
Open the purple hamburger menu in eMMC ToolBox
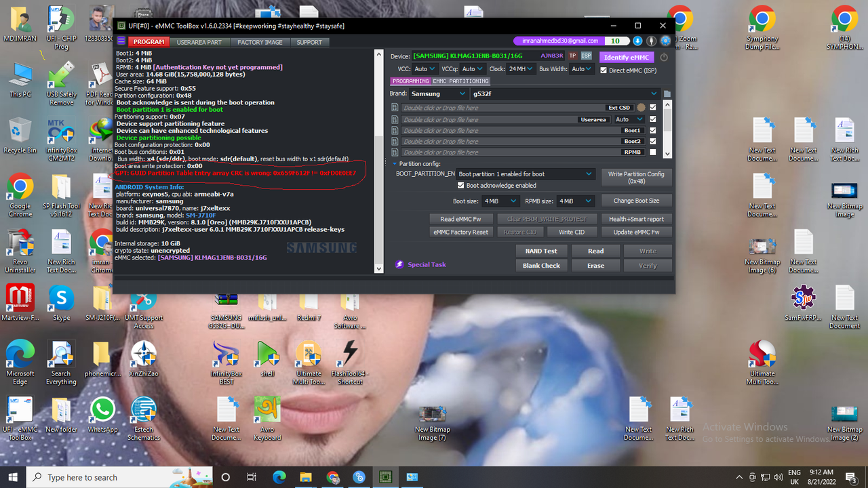pyautogui.click(x=121, y=41)
